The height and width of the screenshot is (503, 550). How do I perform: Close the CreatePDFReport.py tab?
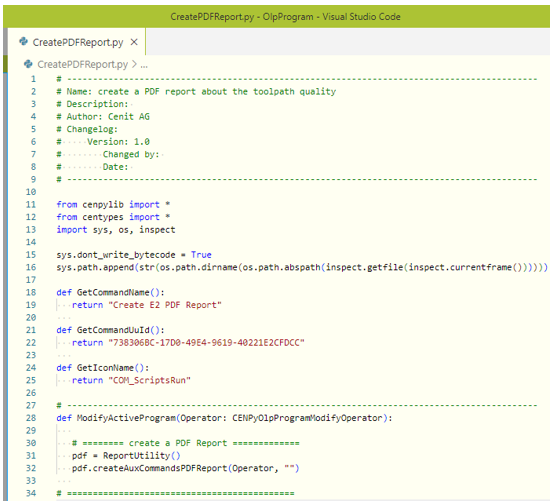134,42
